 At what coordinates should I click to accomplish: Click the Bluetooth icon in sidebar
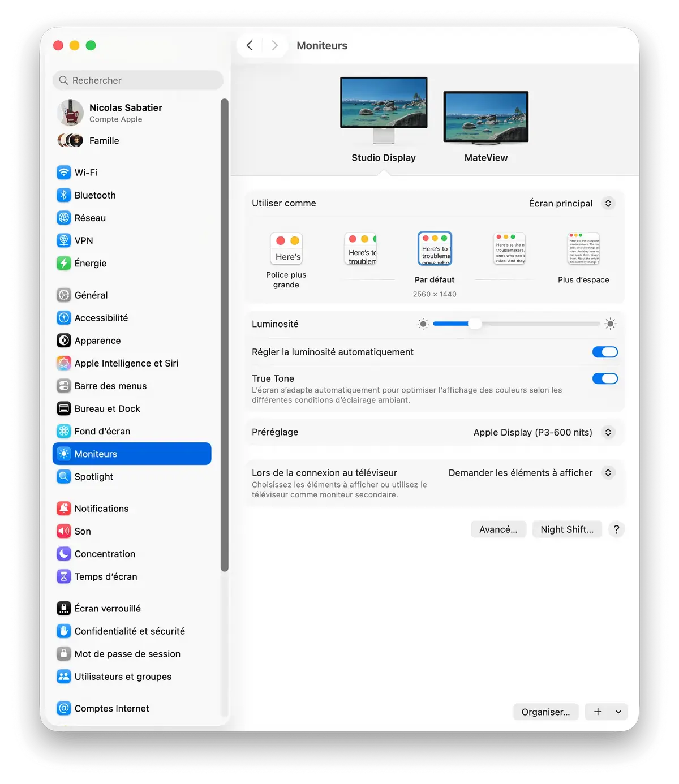[x=64, y=195]
